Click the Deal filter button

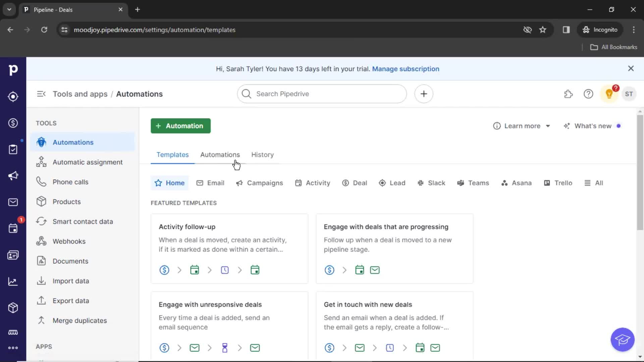[x=360, y=183]
